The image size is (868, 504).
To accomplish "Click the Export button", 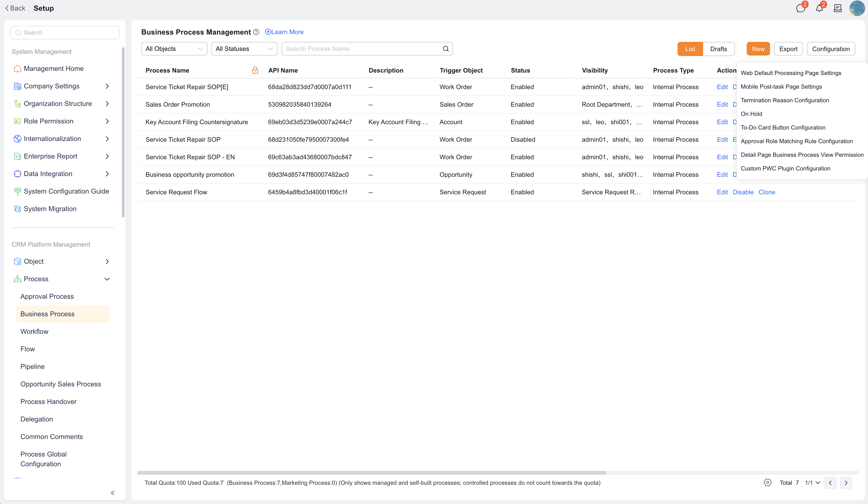I will coord(788,49).
